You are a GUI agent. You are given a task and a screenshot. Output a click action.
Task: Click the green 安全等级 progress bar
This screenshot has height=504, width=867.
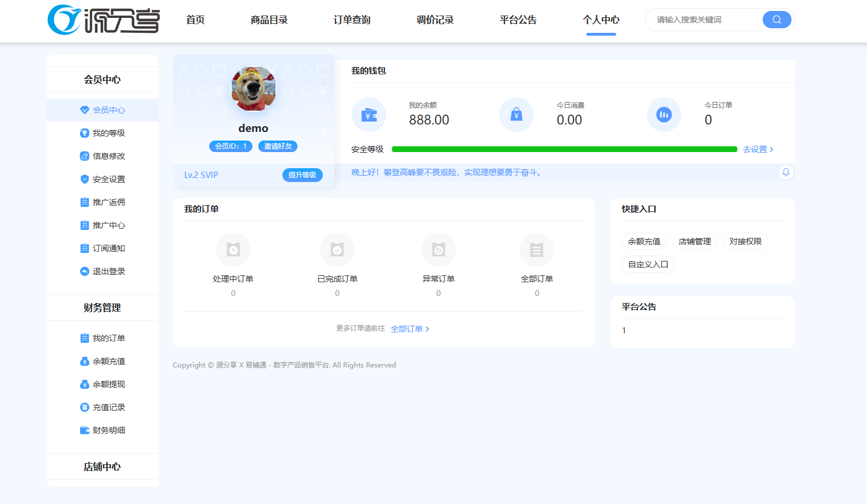[565, 149]
